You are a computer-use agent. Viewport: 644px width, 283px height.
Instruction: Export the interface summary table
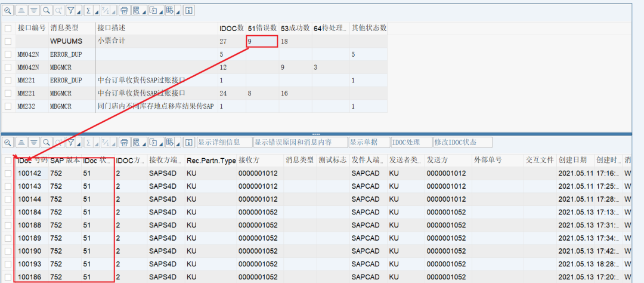point(154,10)
